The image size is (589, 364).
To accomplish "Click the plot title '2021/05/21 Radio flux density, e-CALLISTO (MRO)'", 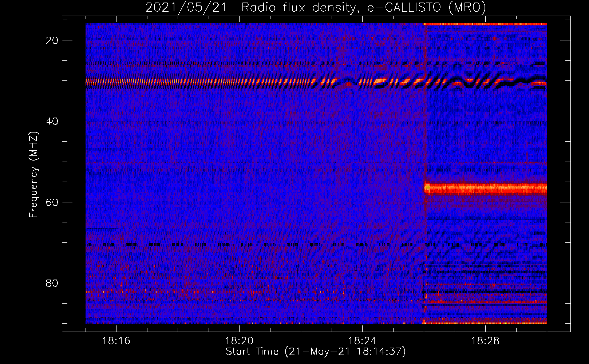I will tap(316, 8).
